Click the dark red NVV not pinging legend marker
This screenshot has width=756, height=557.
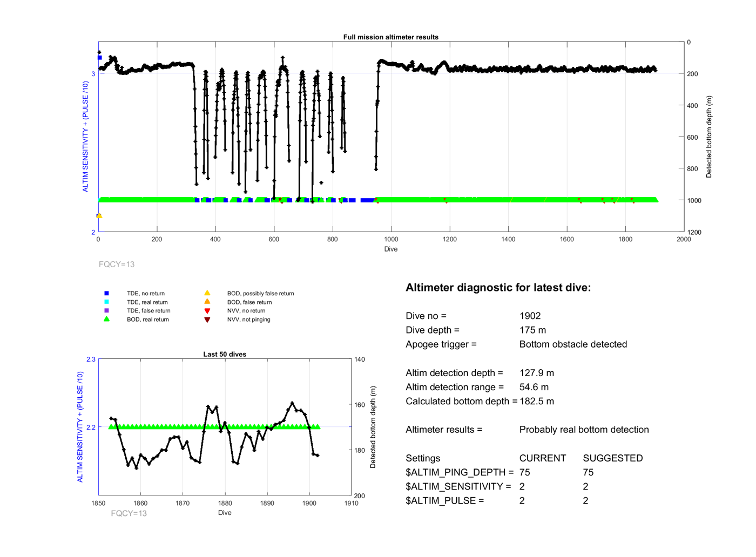point(207,320)
